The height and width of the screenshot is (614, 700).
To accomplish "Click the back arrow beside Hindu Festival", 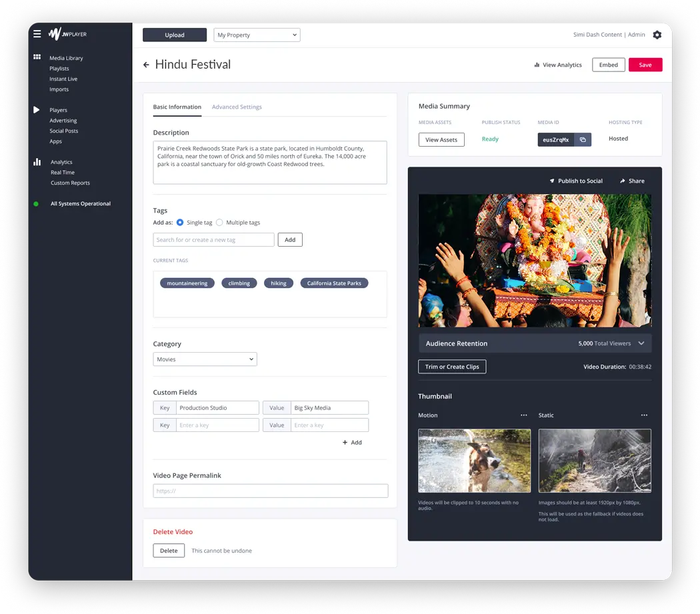I will [146, 65].
